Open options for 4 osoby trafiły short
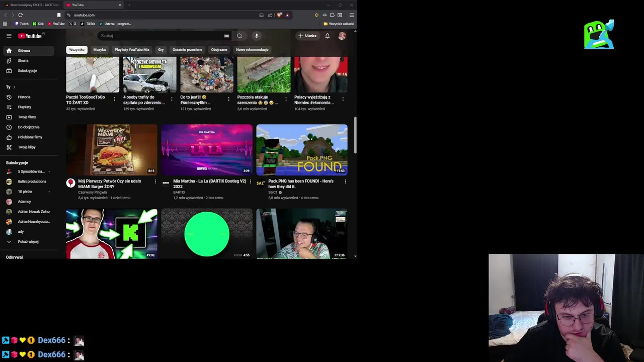This screenshot has height=362, width=644. coord(172,99)
